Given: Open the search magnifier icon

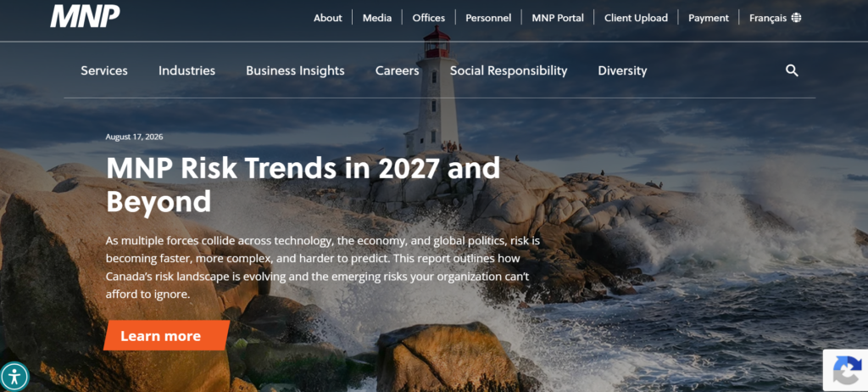Looking at the screenshot, I should coord(793,70).
